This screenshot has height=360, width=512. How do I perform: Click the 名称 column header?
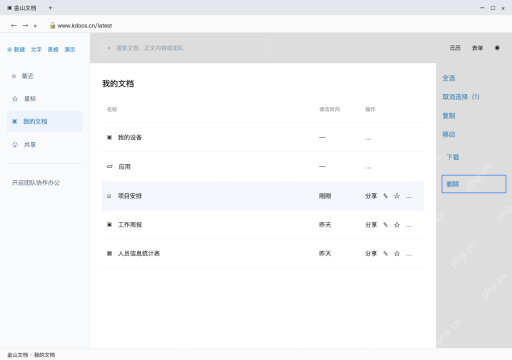pyautogui.click(x=112, y=109)
